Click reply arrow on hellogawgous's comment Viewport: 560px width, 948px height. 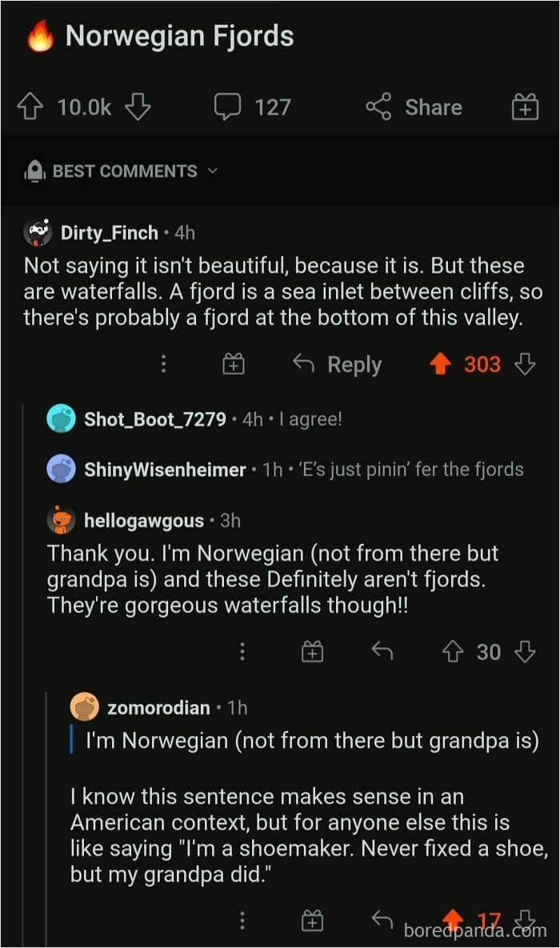coord(382,652)
